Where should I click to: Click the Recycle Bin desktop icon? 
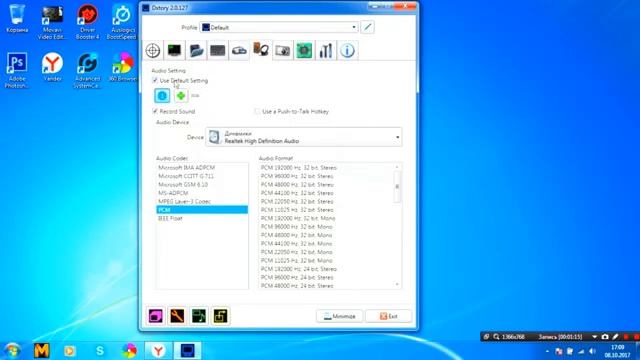click(x=17, y=18)
